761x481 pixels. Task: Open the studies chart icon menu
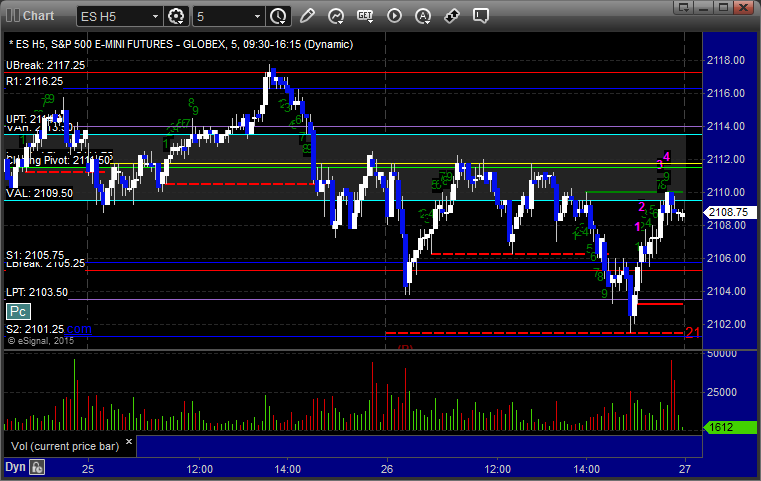tap(336, 16)
